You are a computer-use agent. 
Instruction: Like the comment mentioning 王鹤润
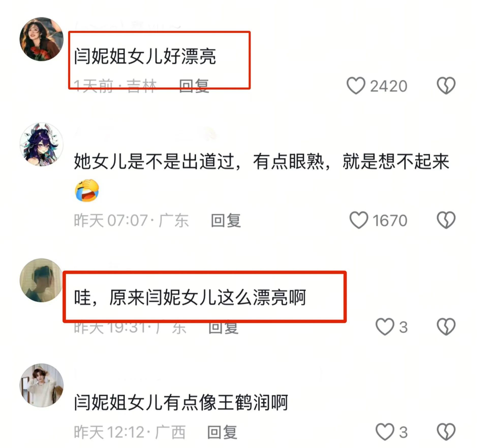point(385,432)
